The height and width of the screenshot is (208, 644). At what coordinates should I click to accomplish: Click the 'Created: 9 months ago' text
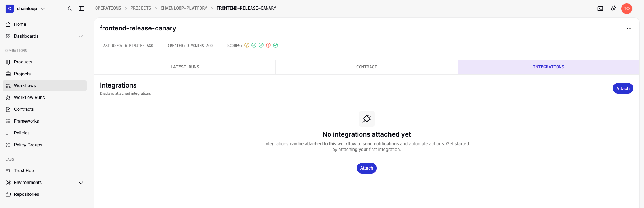tap(190, 46)
